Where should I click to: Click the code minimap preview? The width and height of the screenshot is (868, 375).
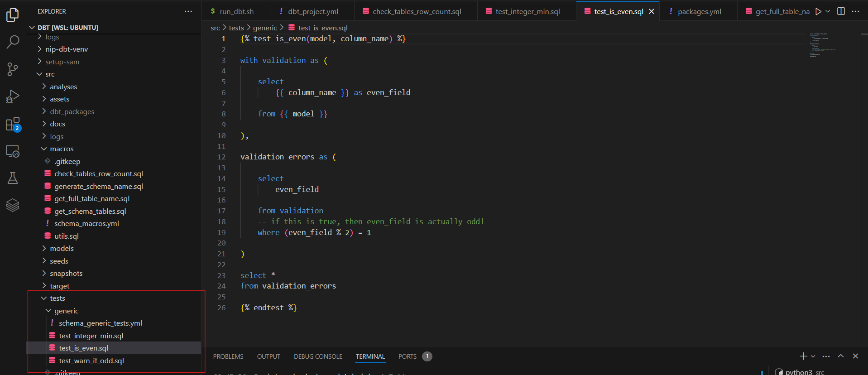pos(823,45)
